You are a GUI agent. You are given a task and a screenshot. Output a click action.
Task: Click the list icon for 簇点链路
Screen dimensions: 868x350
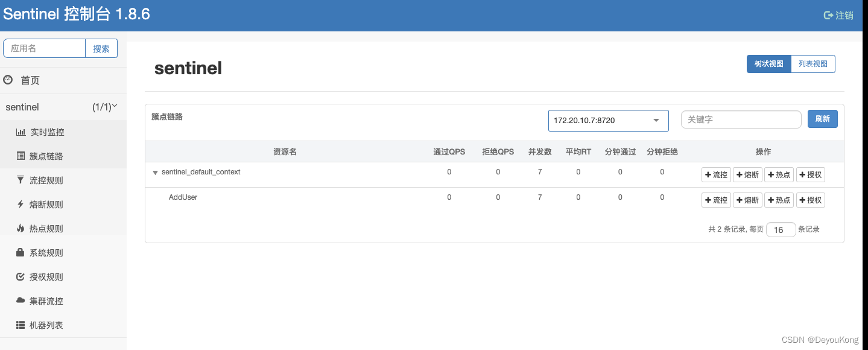click(21, 156)
